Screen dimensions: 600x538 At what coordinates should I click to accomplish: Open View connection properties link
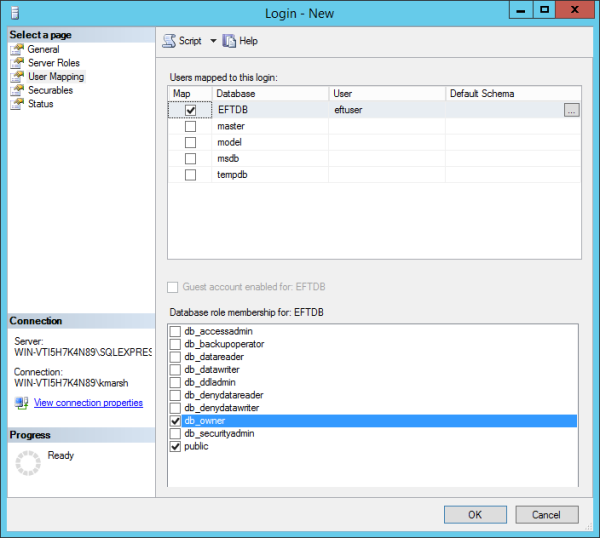tap(88, 403)
